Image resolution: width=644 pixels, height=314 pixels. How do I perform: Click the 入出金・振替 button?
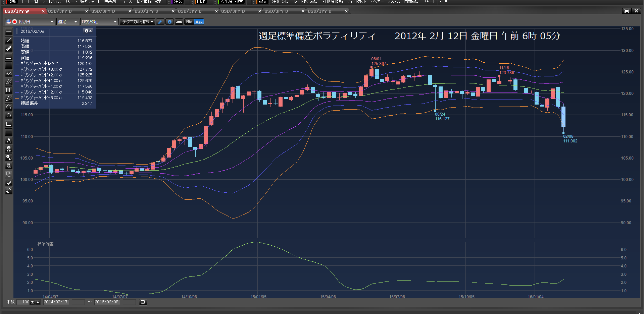pos(231,2)
